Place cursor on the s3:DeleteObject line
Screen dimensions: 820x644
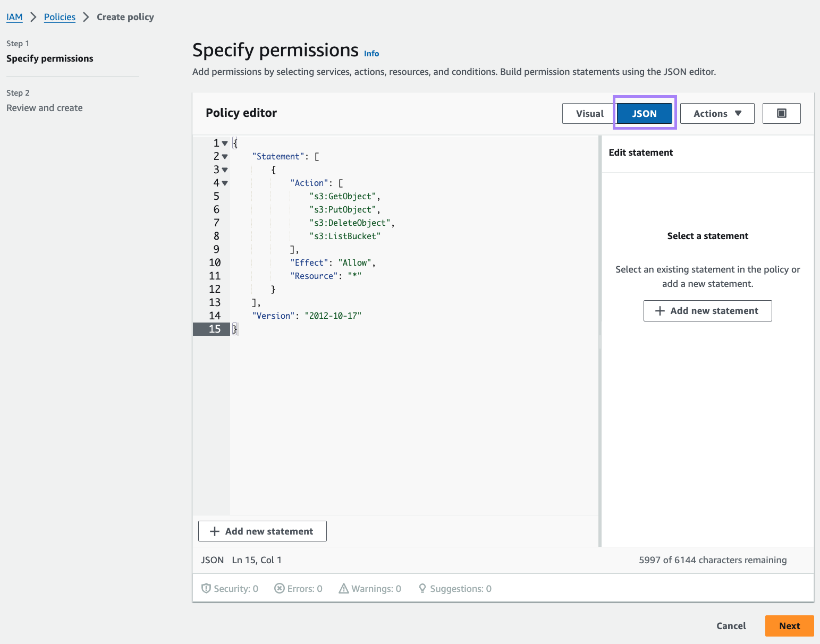point(350,223)
